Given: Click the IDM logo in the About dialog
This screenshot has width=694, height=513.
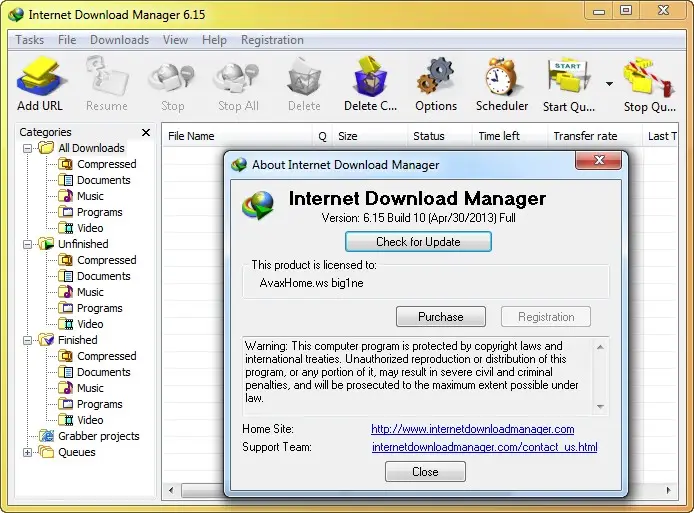Looking at the screenshot, I should pos(258,205).
